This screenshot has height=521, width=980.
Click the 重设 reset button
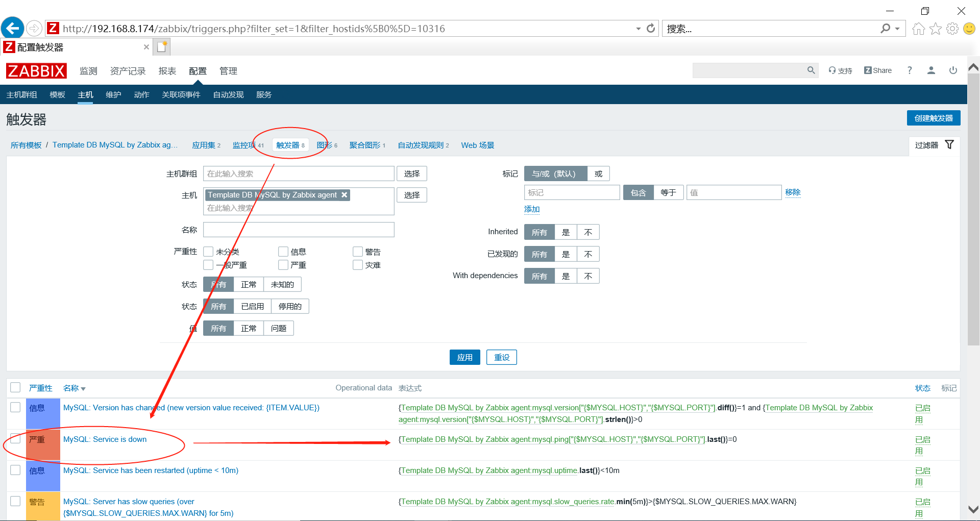[x=501, y=357]
